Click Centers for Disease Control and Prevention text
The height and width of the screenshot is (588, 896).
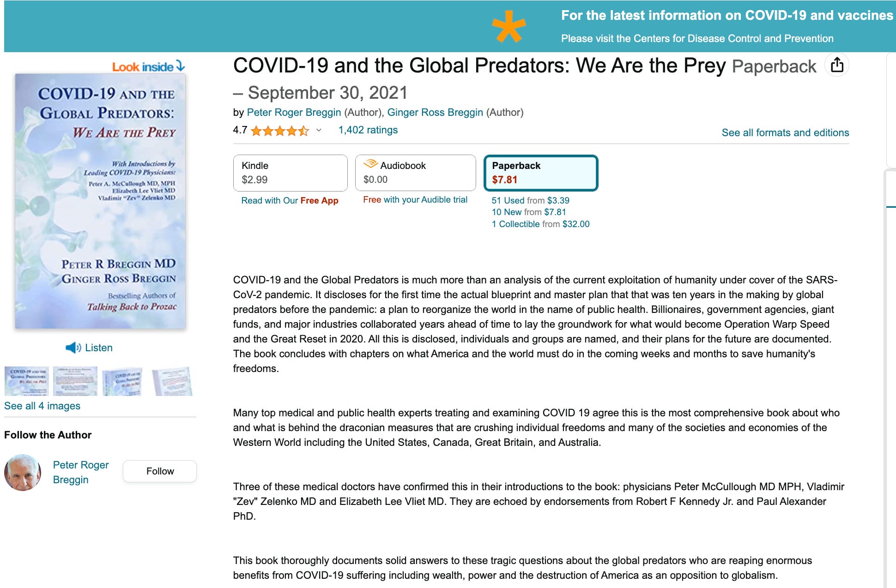click(733, 39)
